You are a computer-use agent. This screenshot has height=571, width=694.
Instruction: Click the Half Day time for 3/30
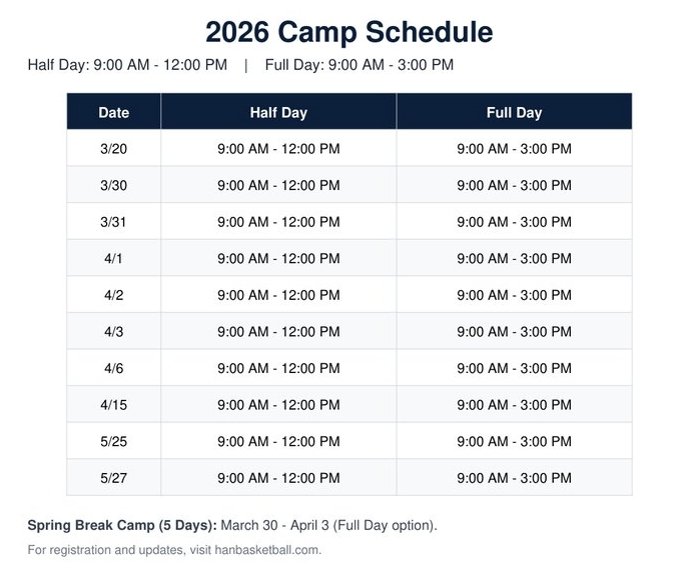tap(278, 185)
